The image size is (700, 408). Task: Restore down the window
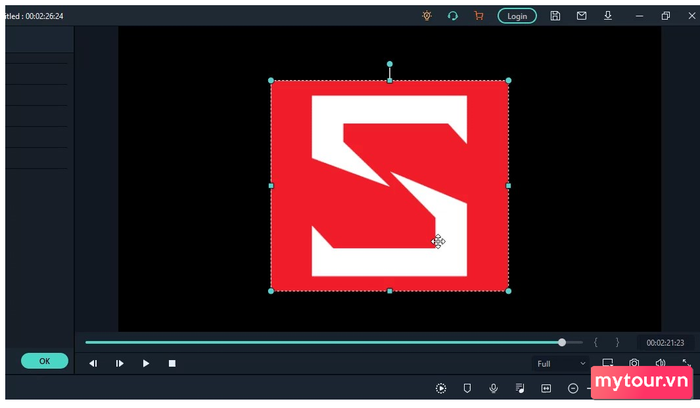click(666, 16)
